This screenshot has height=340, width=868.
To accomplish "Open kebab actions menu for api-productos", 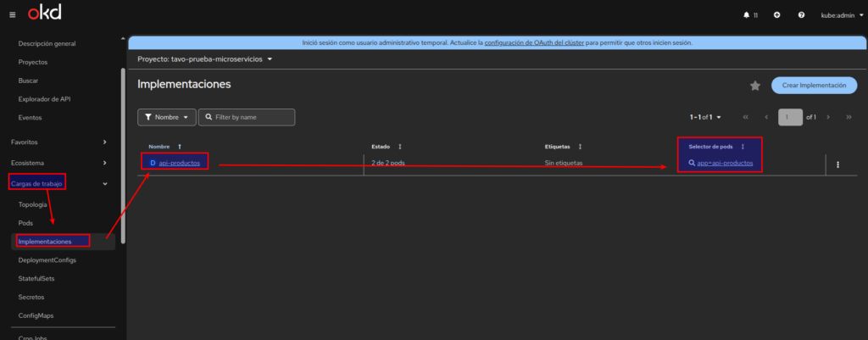I will 837,164.
